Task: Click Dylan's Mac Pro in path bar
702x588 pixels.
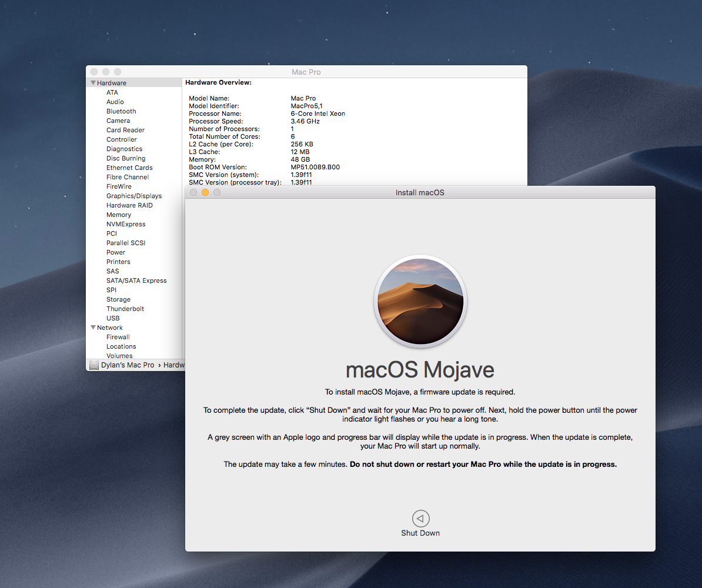Action: (128, 365)
